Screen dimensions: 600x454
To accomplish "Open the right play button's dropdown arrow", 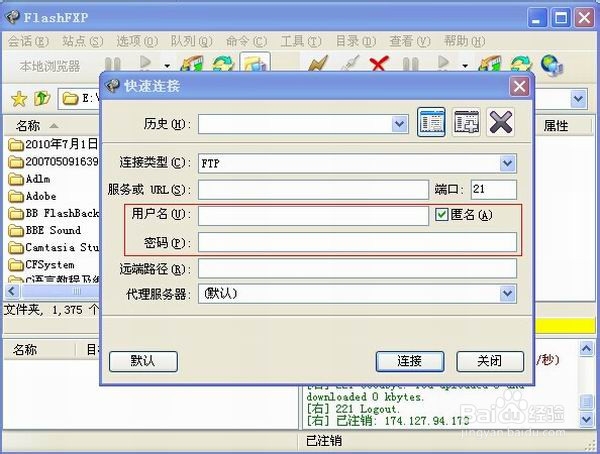I will pyautogui.click(x=465, y=66).
